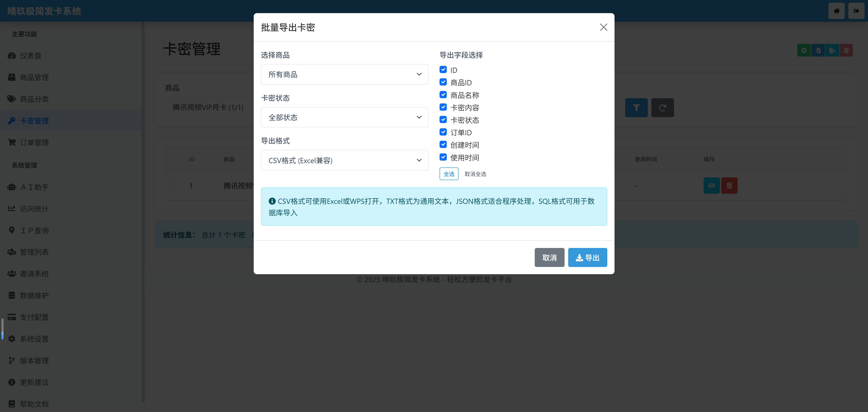Screen dimensions: 868x412
Task: Open 商品分类 in the sidebar
Action: pos(71,99)
